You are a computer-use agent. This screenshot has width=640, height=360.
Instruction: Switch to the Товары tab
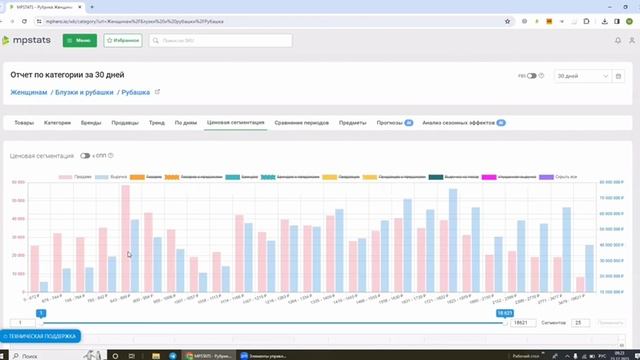point(24,123)
